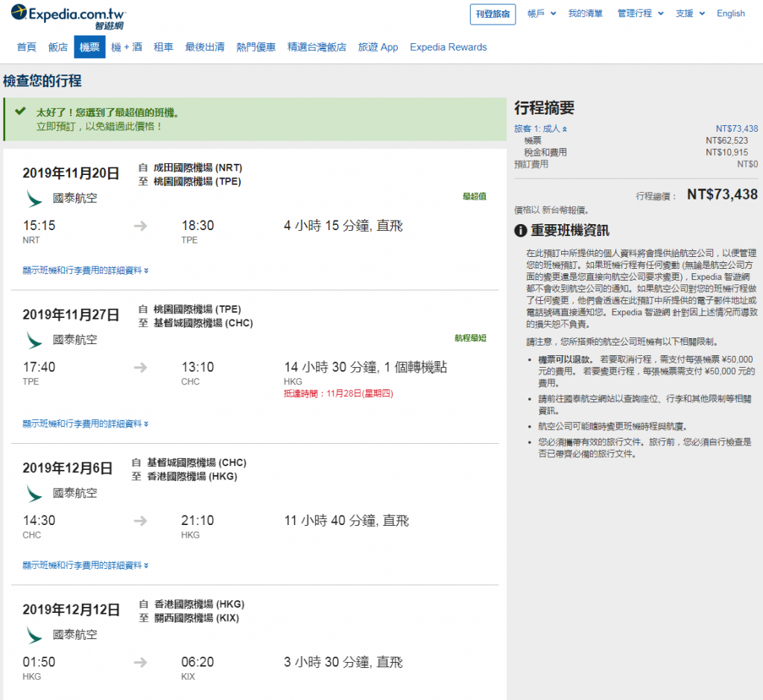Click the 航程最短 label on second flight
Image resolution: width=763 pixels, height=700 pixels.
pyautogui.click(x=471, y=338)
